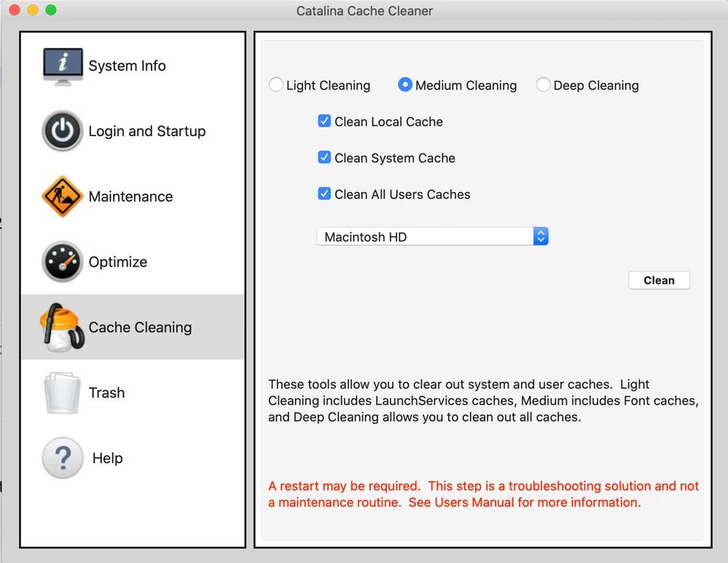
Task: Select the Light Cleaning radio button
Action: (275, 84)
